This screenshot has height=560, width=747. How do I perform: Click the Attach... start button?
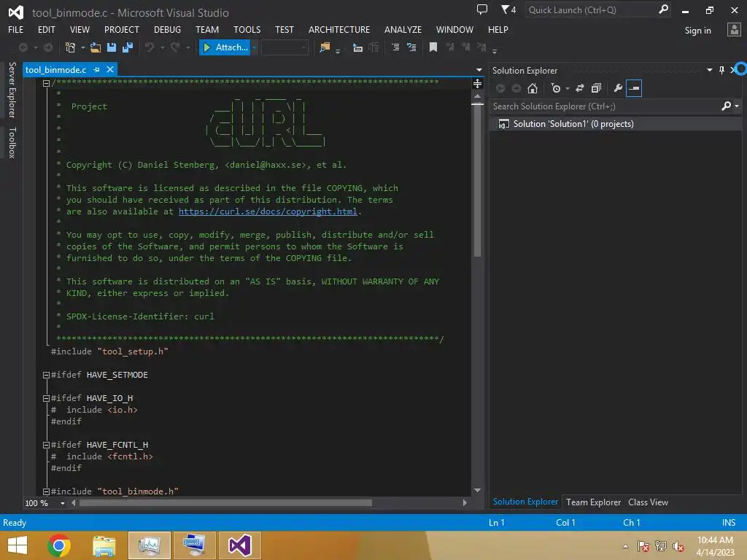tap(225, 47)
